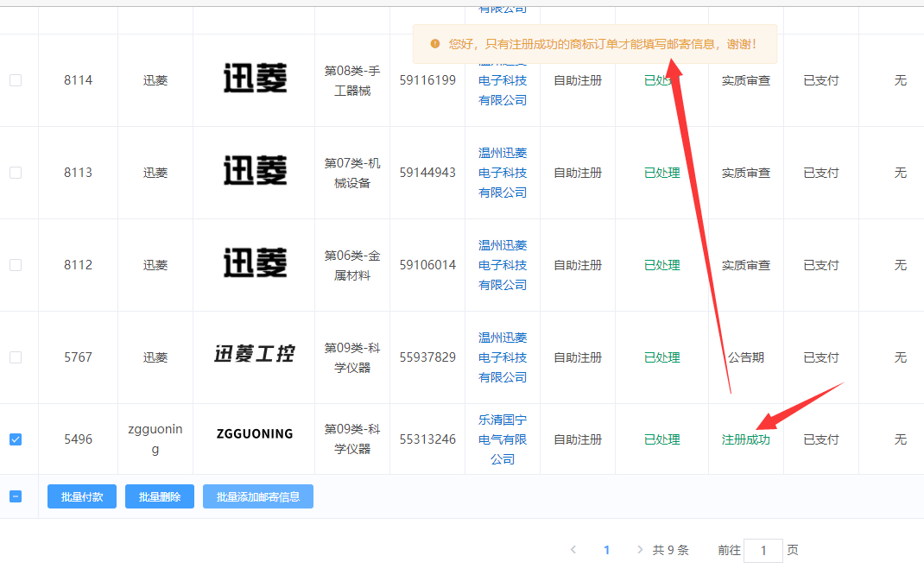Toggle the select-all checkbox beside 批量付款
Screen dimensions: 924x581
tap(16, 496)
